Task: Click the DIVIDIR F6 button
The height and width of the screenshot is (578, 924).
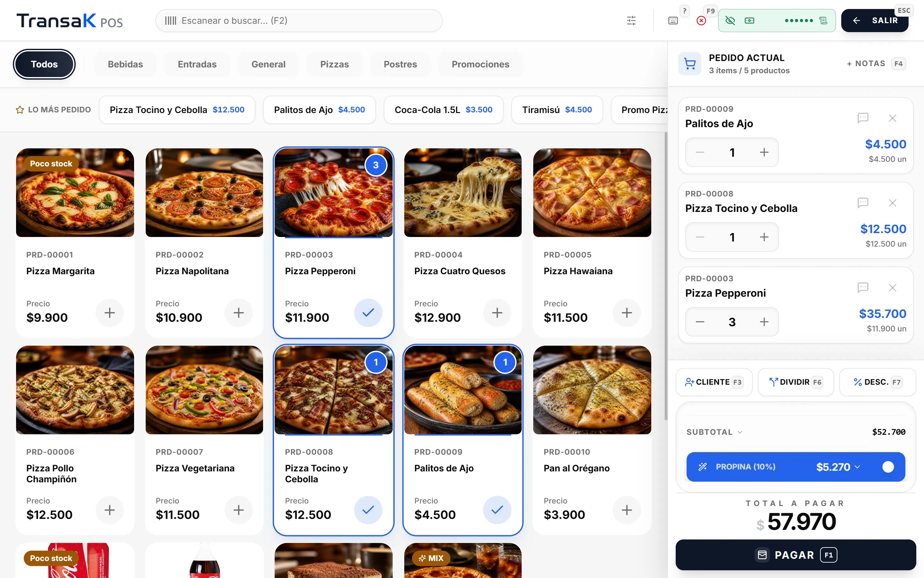Action: click(796, 382)
